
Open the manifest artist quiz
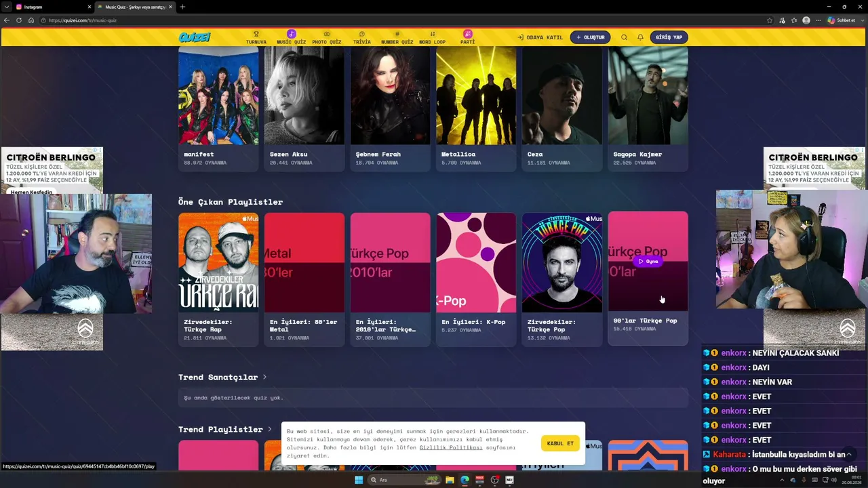point(218,108)
